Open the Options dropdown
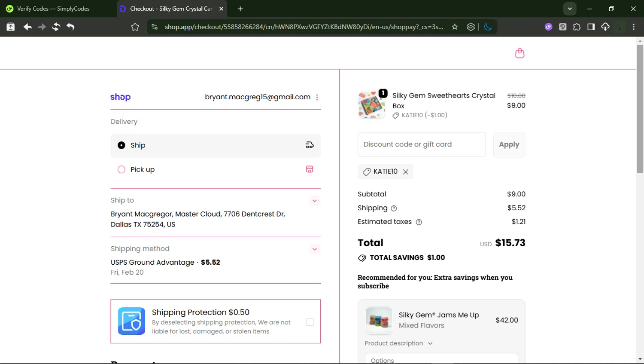 [441, 359]
